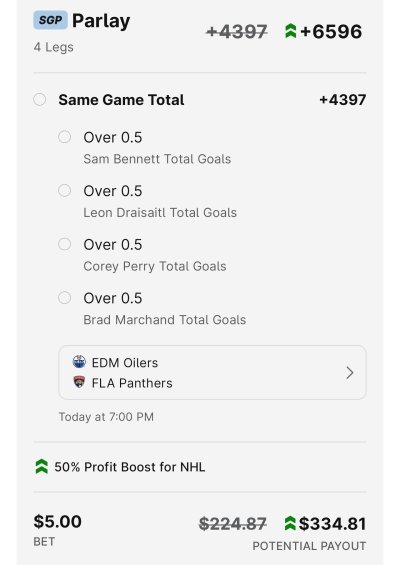Click the Edmonton Oilers team logo

[79, 361]
